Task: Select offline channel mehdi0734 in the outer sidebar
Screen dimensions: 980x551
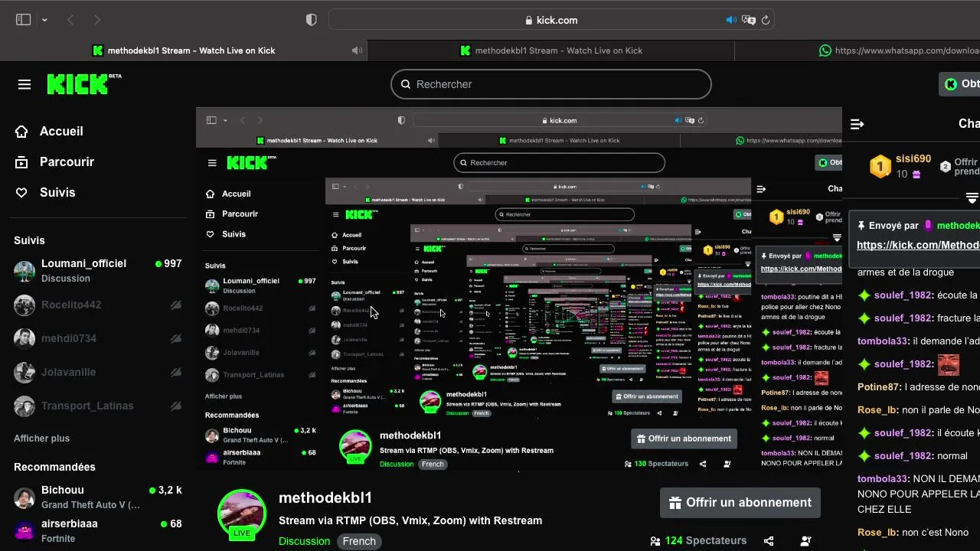Action: pyautogui.click(x=98, y=338)
